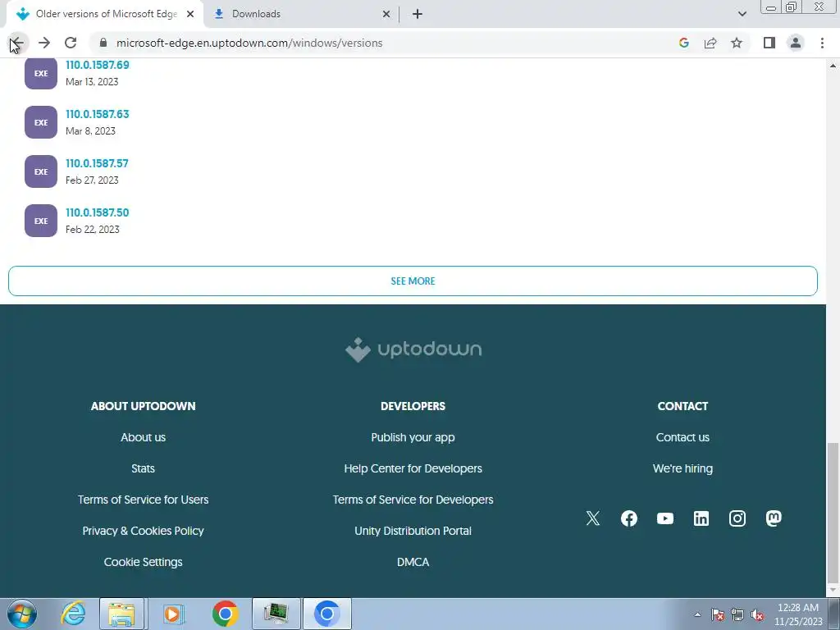Open Uptodown's LinkedIn icon
The height and width of the screenshot is (630, 840).
pos(701,518)
